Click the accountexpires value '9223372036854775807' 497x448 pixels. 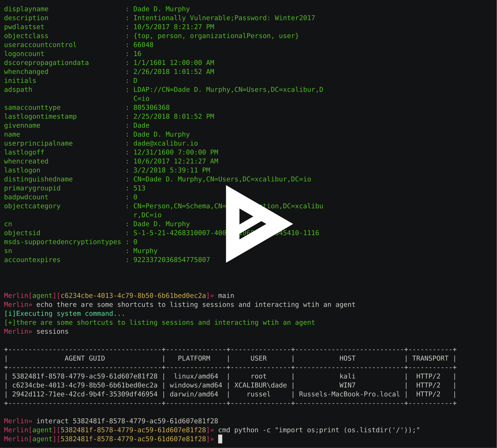point(172,260)
